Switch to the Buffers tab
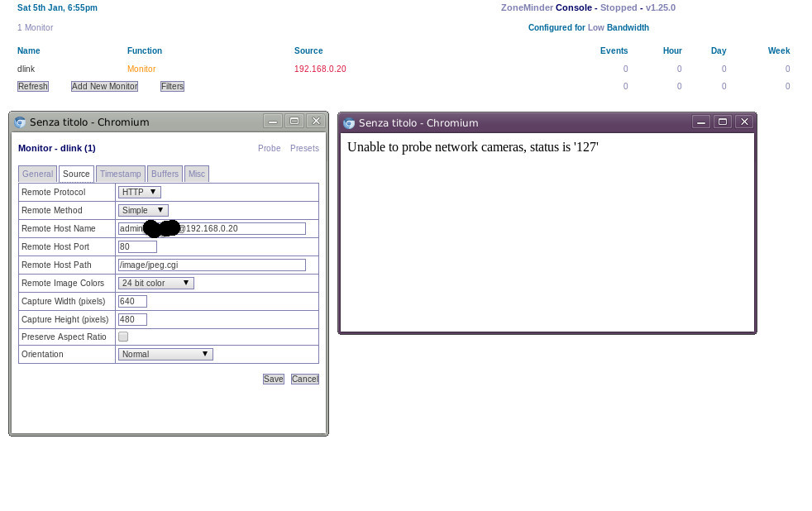Image resolution: width=812 pixels, height=511 pixels. (x=165, y=174)
